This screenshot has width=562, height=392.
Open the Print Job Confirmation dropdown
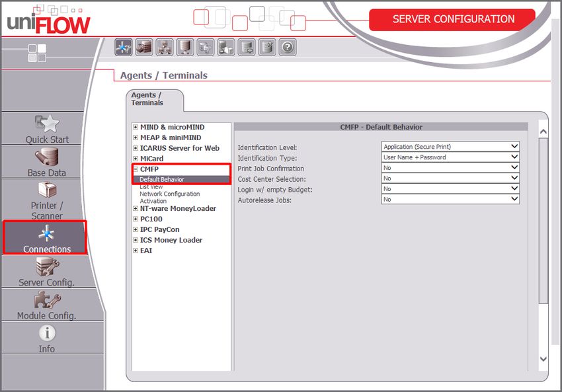450,168
